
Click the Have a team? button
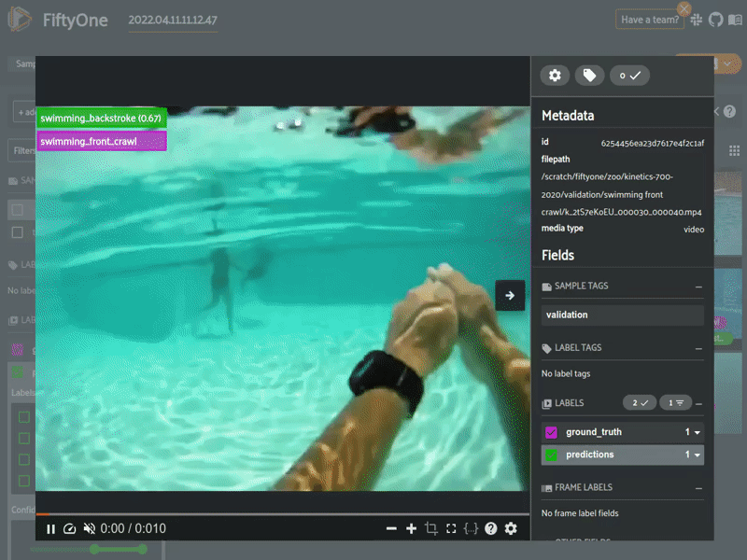pos(650,20)
